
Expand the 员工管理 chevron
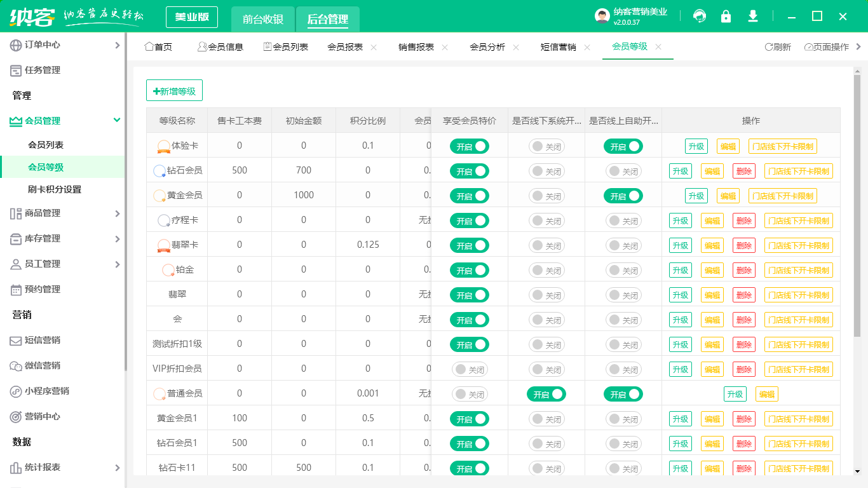click(117, 264)
